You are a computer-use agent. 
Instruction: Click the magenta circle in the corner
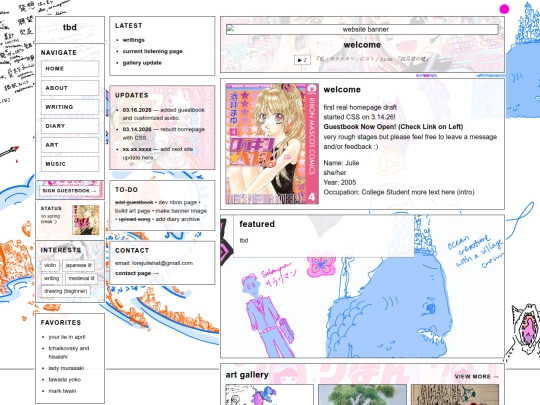click(504, 9)
